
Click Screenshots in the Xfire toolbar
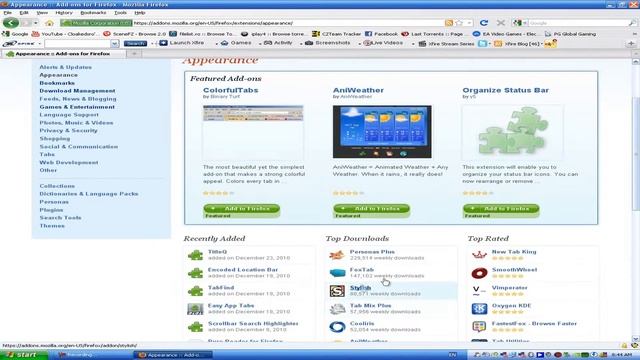(328, 43)
